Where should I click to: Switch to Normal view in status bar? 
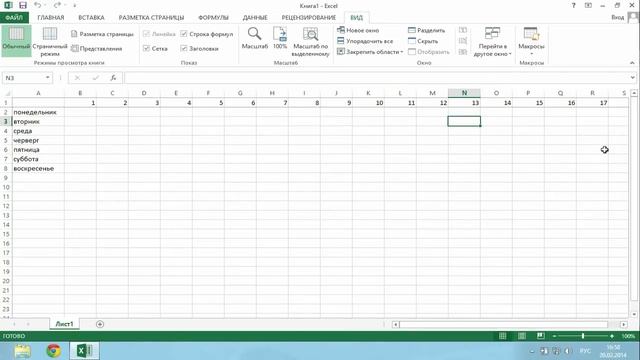[502, 336]
